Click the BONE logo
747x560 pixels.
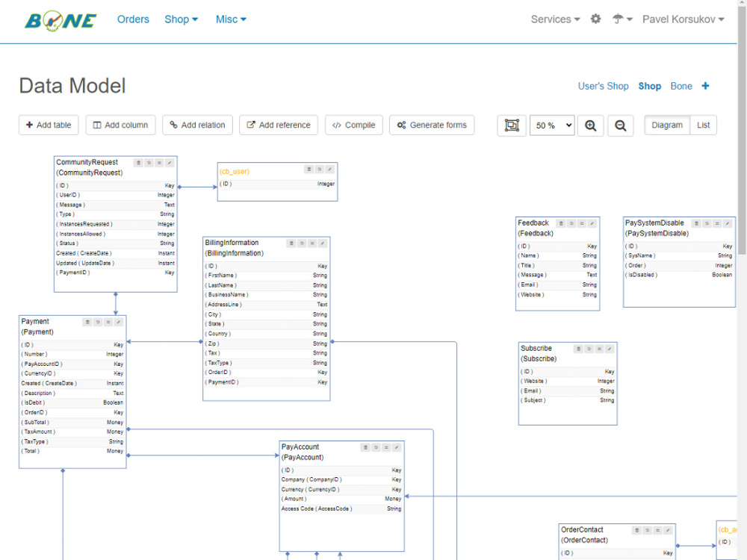[61, 20]
